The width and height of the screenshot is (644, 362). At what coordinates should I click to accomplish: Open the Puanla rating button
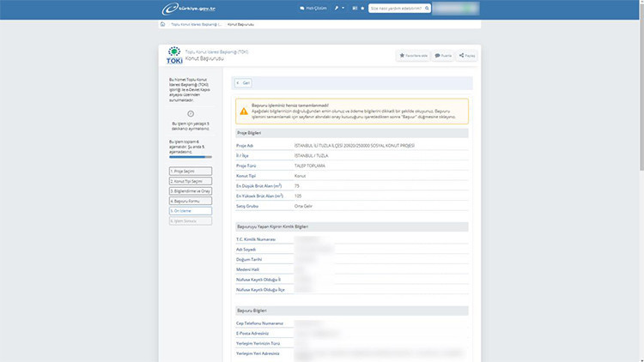click(x=443, y=55)
